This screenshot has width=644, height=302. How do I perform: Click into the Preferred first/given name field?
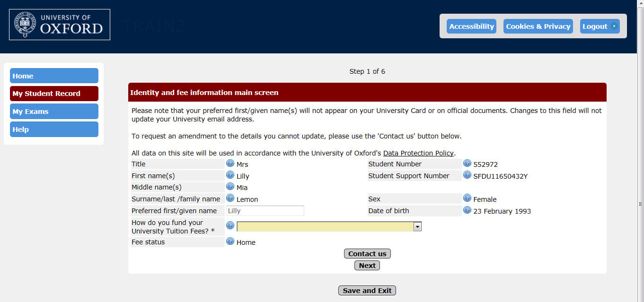click(265, 210)
